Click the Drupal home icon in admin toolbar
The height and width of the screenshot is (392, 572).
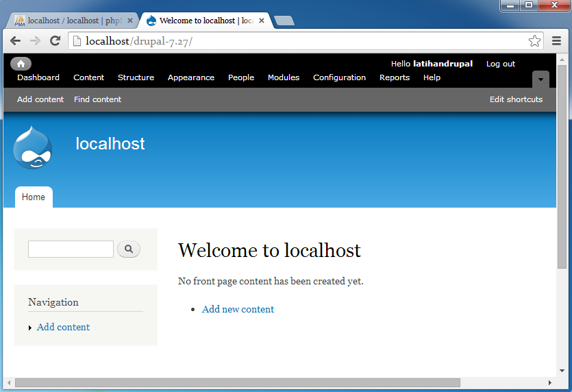point(21,64)
